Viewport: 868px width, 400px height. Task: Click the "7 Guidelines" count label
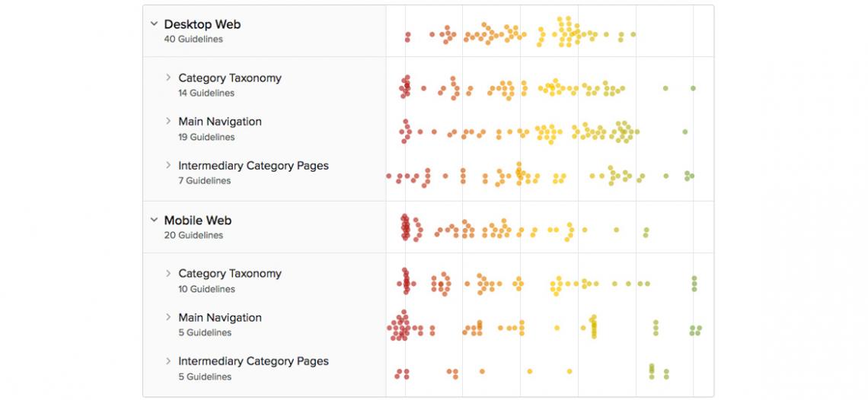point(204,180)
